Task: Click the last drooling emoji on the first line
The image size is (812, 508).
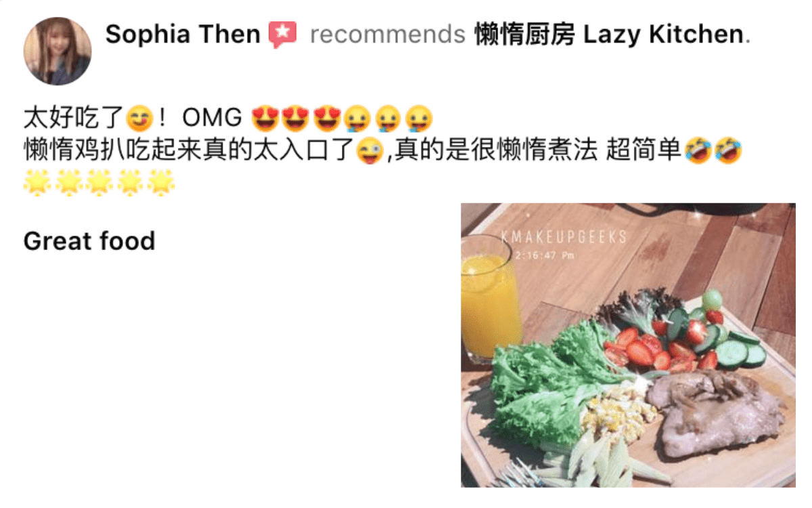Action: coord(419,120)
